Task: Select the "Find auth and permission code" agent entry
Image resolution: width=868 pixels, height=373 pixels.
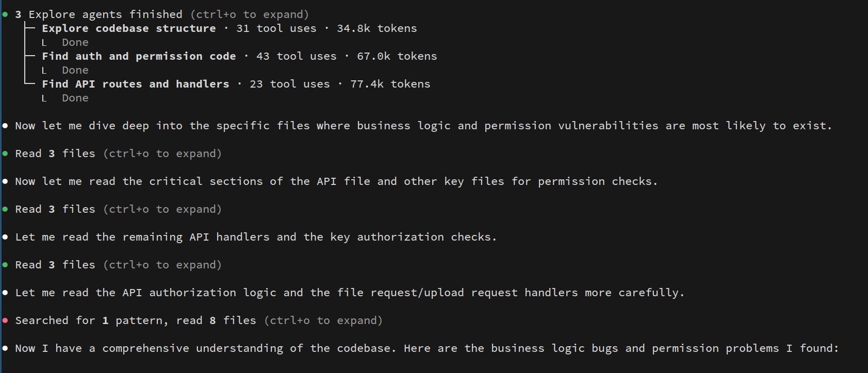Action: point(139,56)
